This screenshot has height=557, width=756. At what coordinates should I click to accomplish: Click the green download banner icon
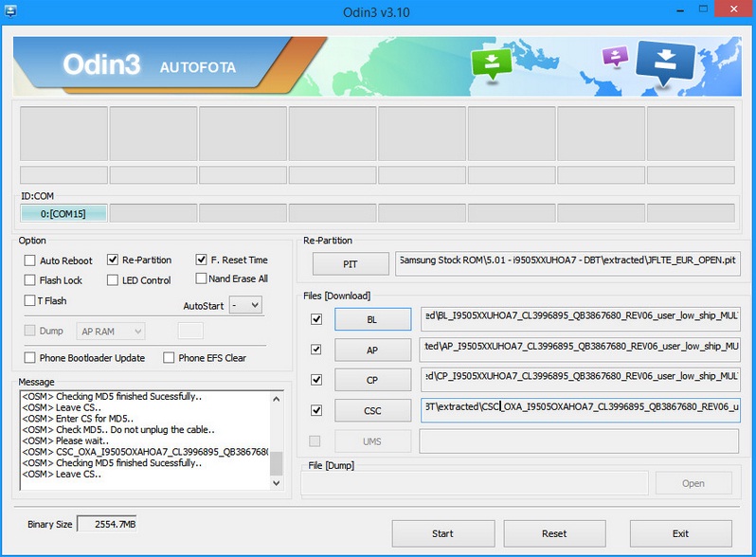tap(492, 63)
